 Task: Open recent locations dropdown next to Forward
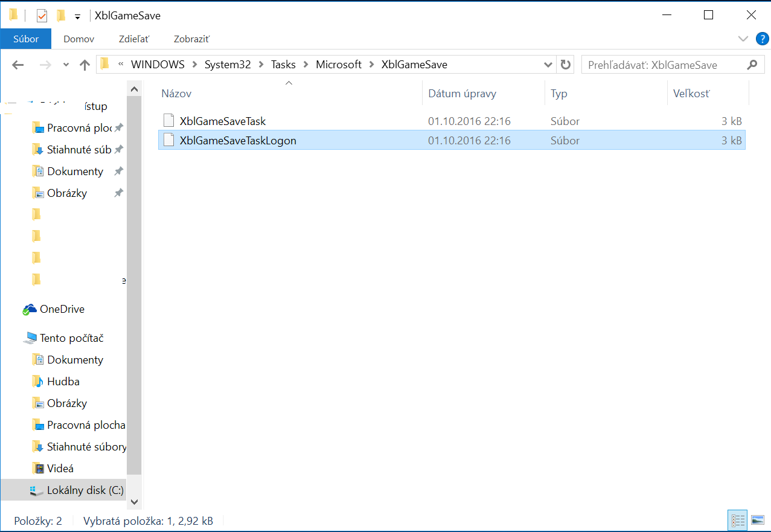tap(65, 65)
